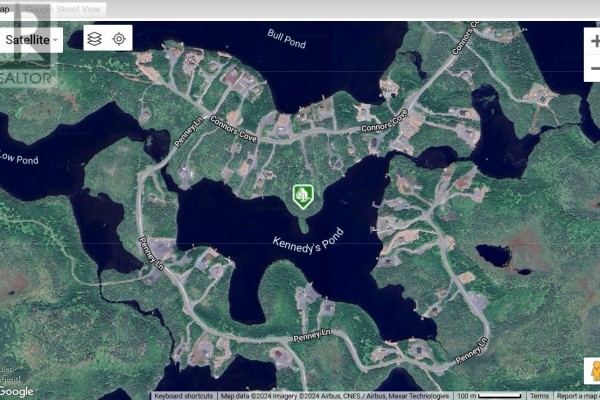Image resolution: width=600 pixels, height=400 pixels.
Task: Click the Low Pond label
Action: pyautogui.click(x=18, y=158)
